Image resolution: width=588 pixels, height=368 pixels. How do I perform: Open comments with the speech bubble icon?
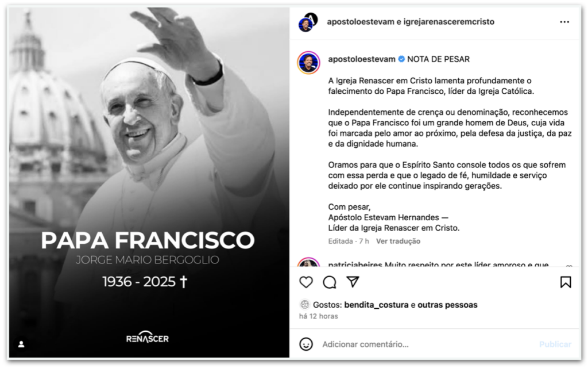[330, 282]
